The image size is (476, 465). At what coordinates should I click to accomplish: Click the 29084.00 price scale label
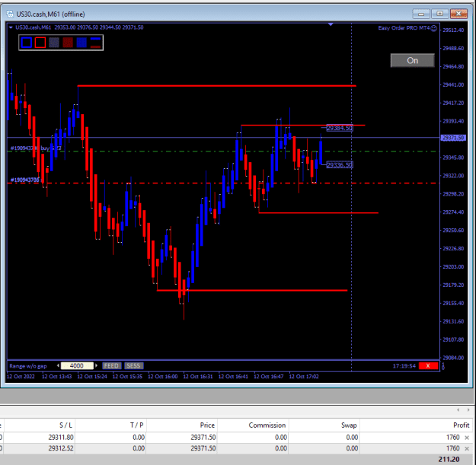point(454,358)
